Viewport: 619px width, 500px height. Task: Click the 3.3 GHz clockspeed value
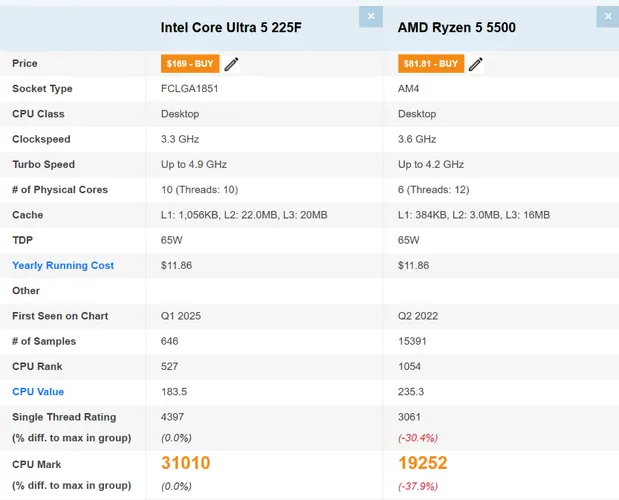tap(180, 139)
